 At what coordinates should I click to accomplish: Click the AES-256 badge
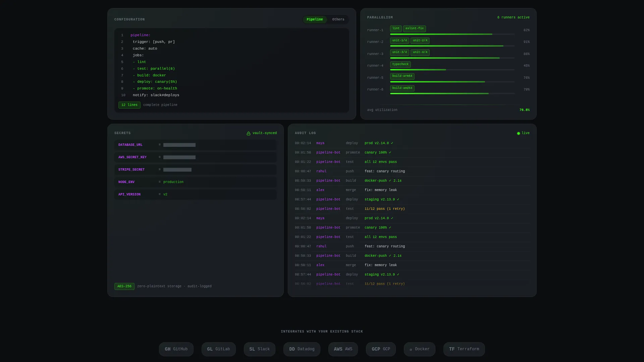(124, 286)
